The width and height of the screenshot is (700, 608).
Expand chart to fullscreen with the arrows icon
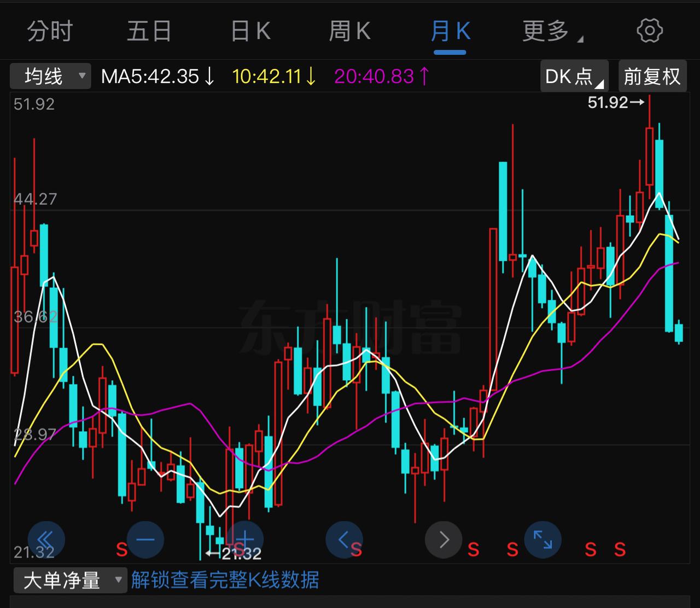tap(542, 540)
